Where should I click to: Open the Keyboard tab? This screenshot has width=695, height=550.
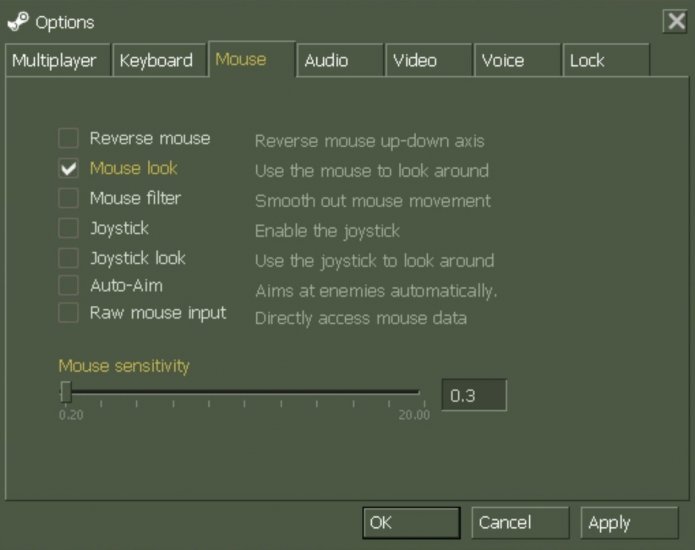pos(156,61)
